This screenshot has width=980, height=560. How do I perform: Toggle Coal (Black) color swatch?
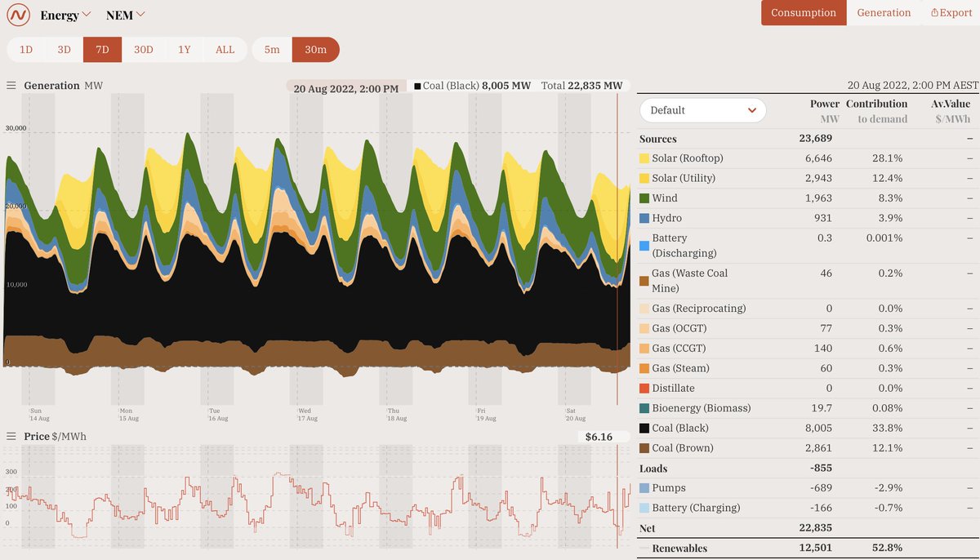(x=644, y=429)
